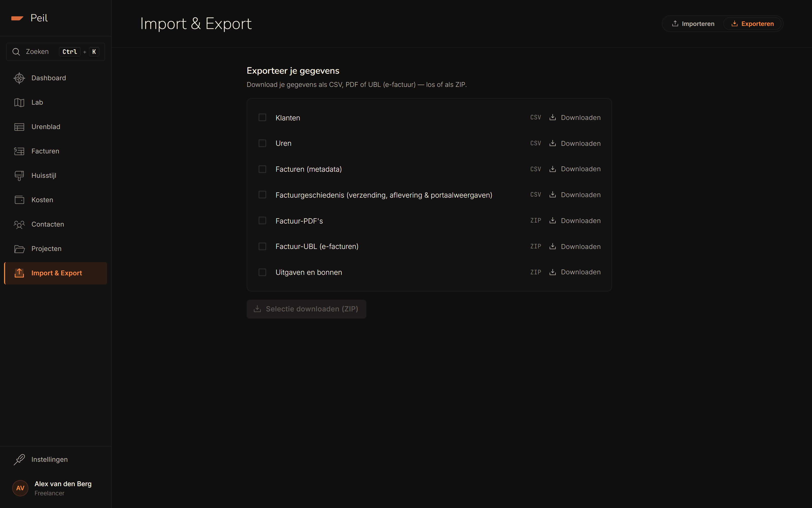
Task: Download the Factuur-UBL ZIP
Action: point(575,247)
